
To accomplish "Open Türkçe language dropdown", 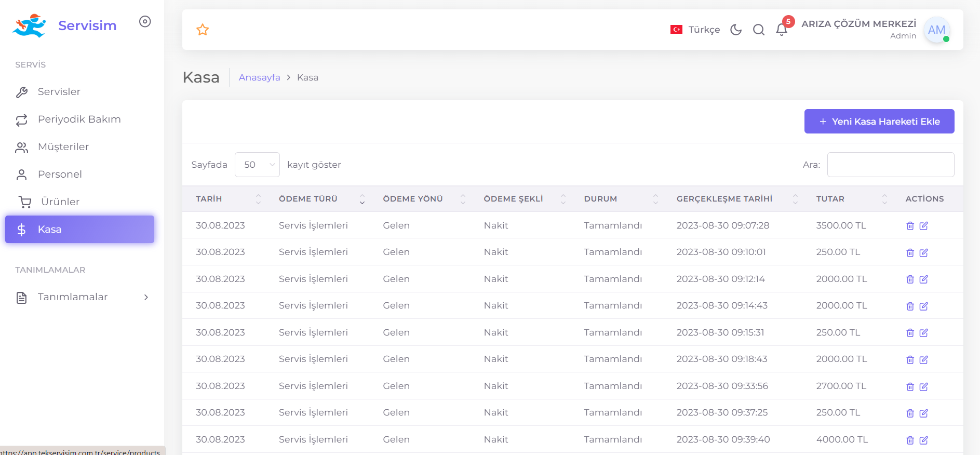I will tap(695, 30).
